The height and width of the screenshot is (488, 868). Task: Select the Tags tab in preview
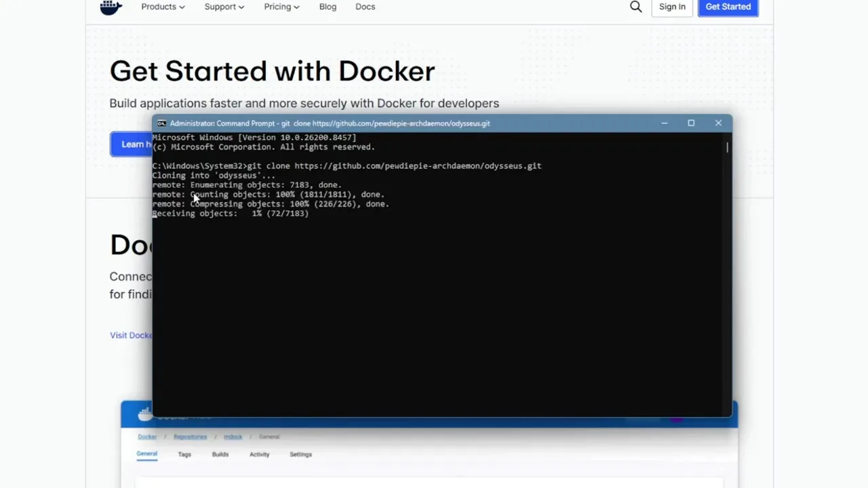click(184, 454)
